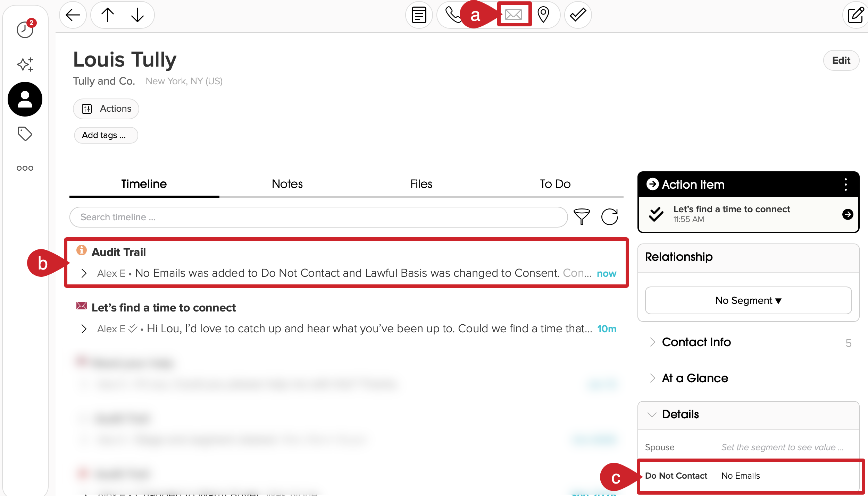Open the email compose envelope icon

(514, 15)
